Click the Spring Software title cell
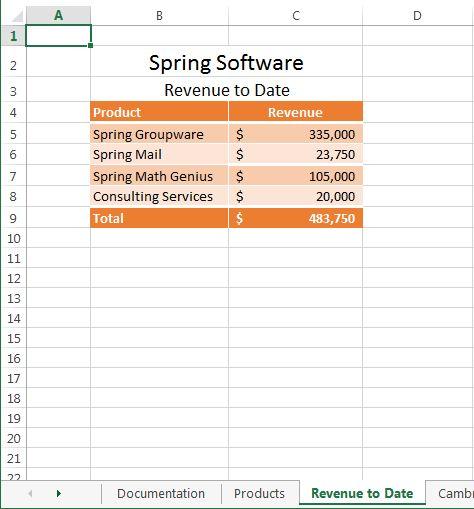Image resolution: width=474 pixels, height=509 pixels. click(226, 62)
